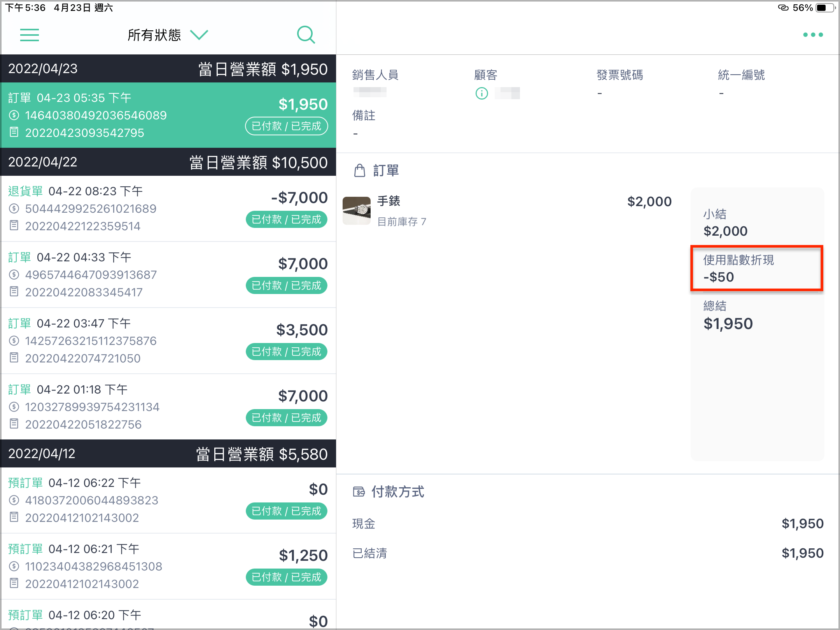Click the receipt icon next to 20220412102143002 under $0
This screenshot has width=840, height=630.
[x=14, y=517]
